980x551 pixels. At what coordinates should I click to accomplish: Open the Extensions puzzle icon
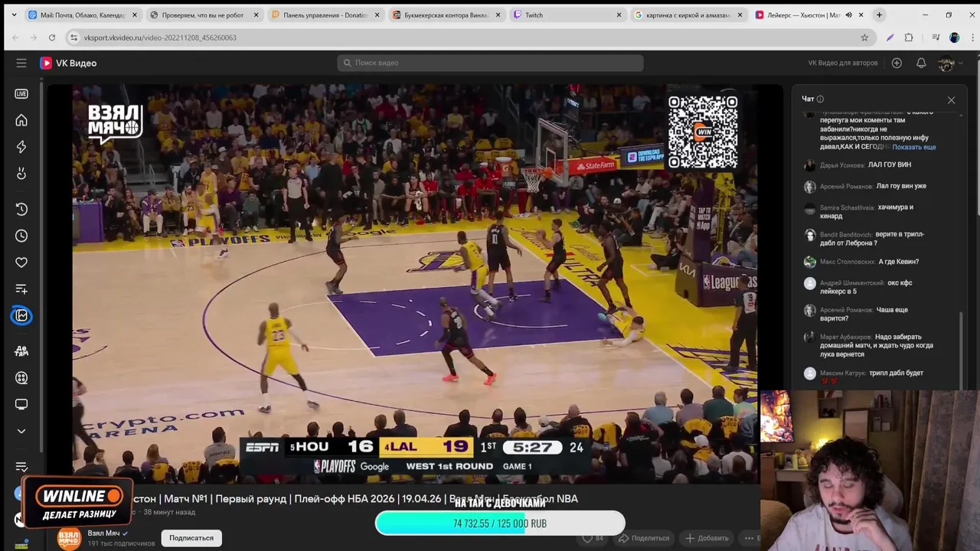click(x=909, y=37)
